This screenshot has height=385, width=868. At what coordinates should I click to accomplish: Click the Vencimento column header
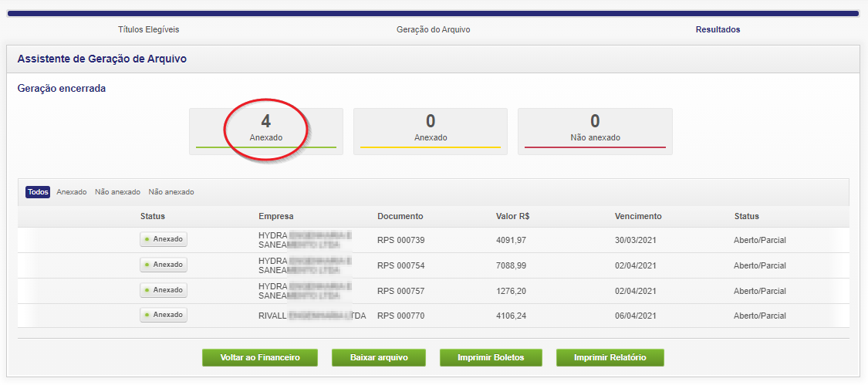pos(638,216)
